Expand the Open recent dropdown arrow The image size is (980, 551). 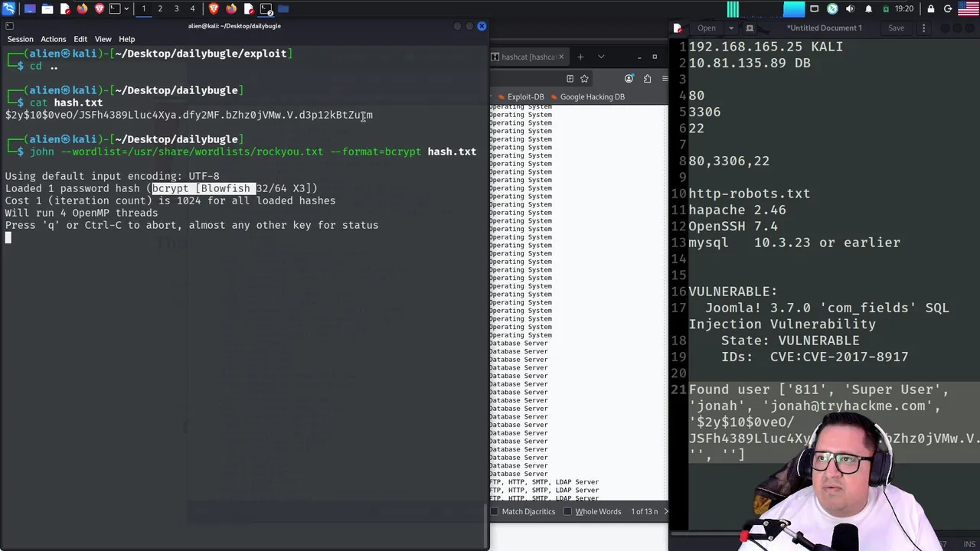pos(731,28)
